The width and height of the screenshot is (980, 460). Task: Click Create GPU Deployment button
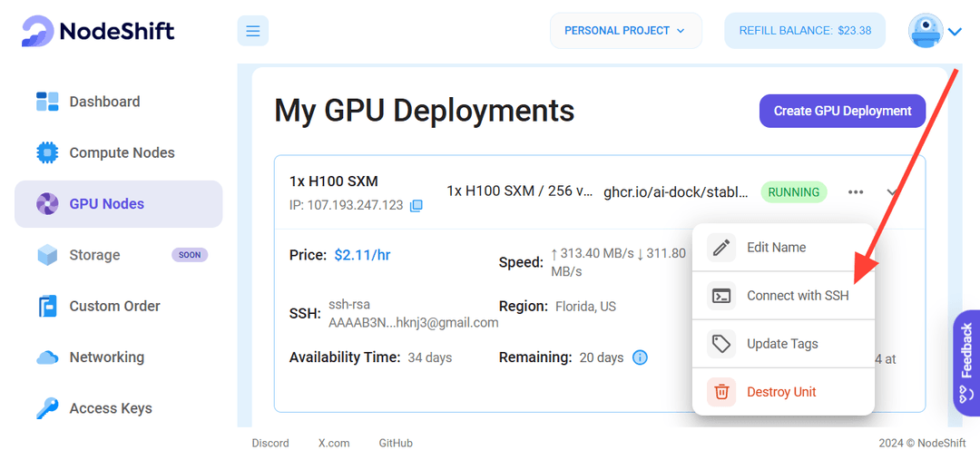pos(842,112)
